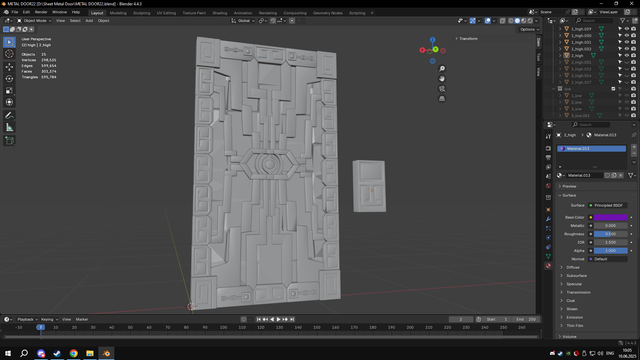Open the Physics properties tab
Image resolution: width=640 pixels, height=360 pixels.
point(548,238)
